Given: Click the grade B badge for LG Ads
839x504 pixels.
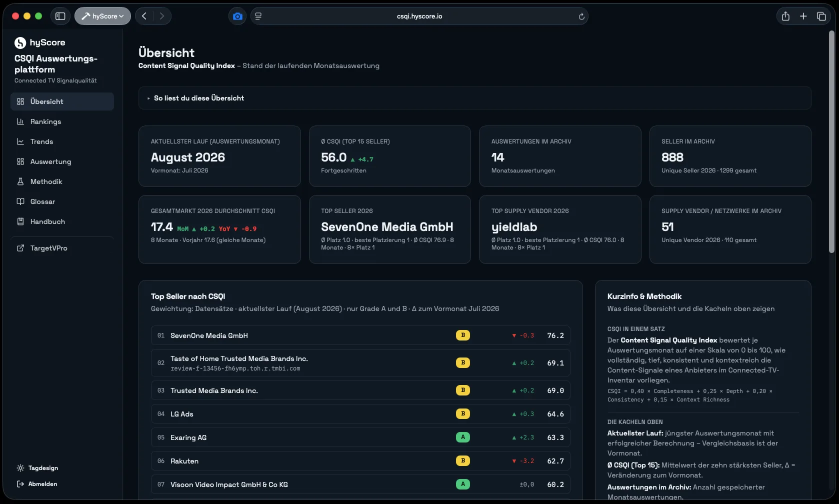Looking at the screenshot, I should (x=463, y=413).
